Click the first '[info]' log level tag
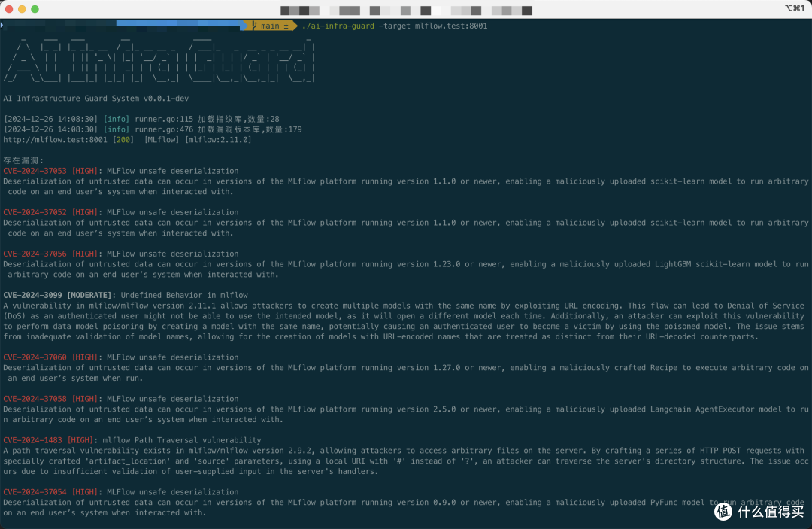The image size is (812, 529). click(117, 119)
